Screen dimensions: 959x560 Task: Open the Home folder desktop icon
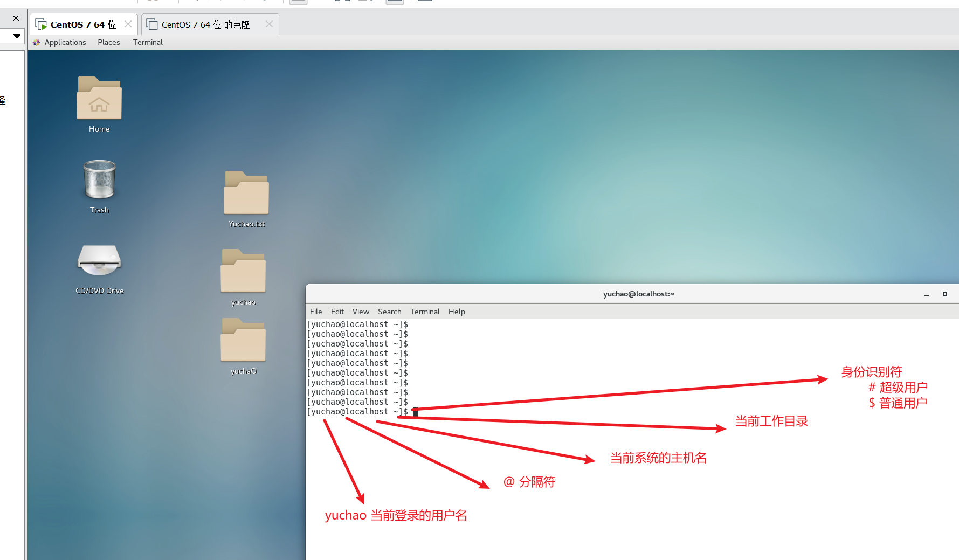(99, 99)
